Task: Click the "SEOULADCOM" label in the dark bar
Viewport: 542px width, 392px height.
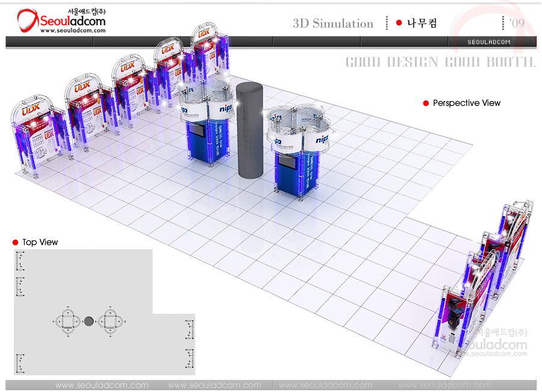Action: coord(489,42)
